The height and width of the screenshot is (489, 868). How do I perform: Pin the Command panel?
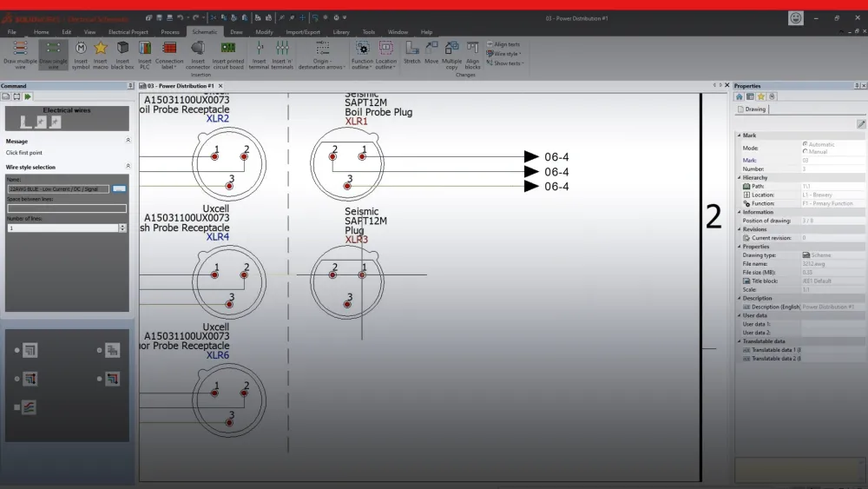click(130, 86)
